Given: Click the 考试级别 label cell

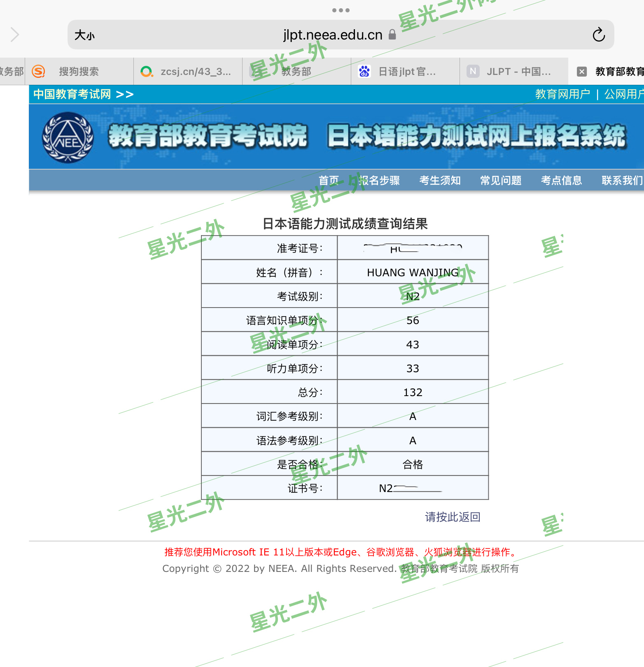Looking at the screenshot, I should point(269,296).
